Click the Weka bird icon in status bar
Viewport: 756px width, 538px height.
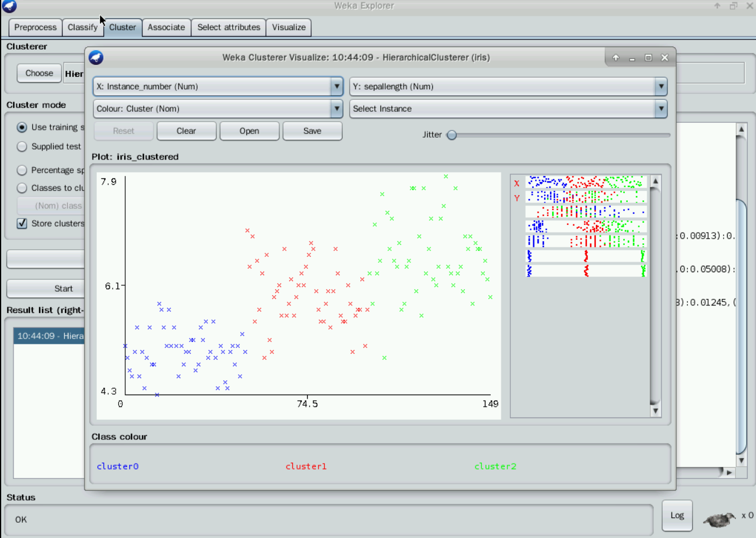point(718,519)
